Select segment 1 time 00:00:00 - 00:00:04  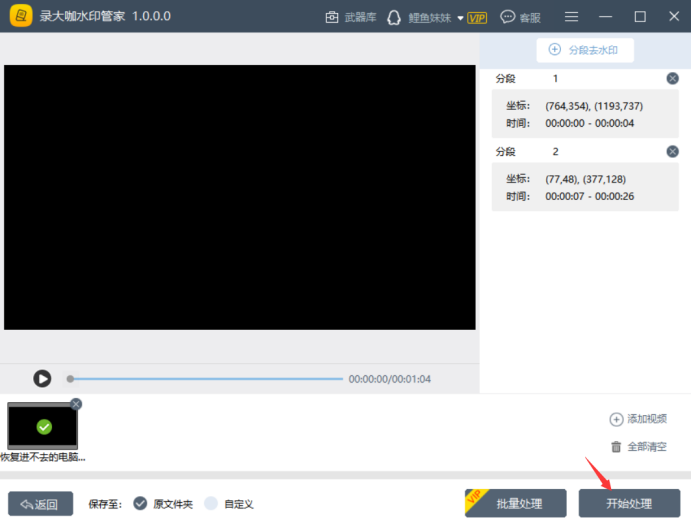(x=590, y=123)
